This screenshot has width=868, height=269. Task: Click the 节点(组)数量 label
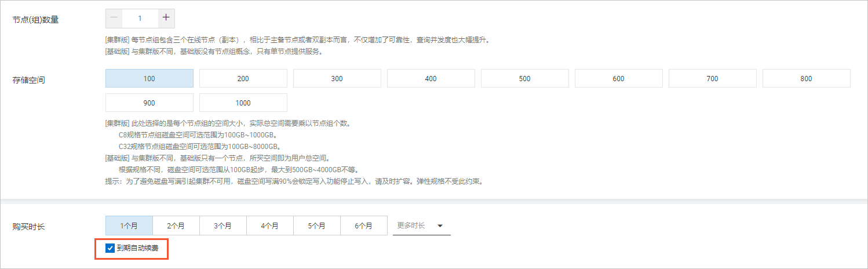36,20
